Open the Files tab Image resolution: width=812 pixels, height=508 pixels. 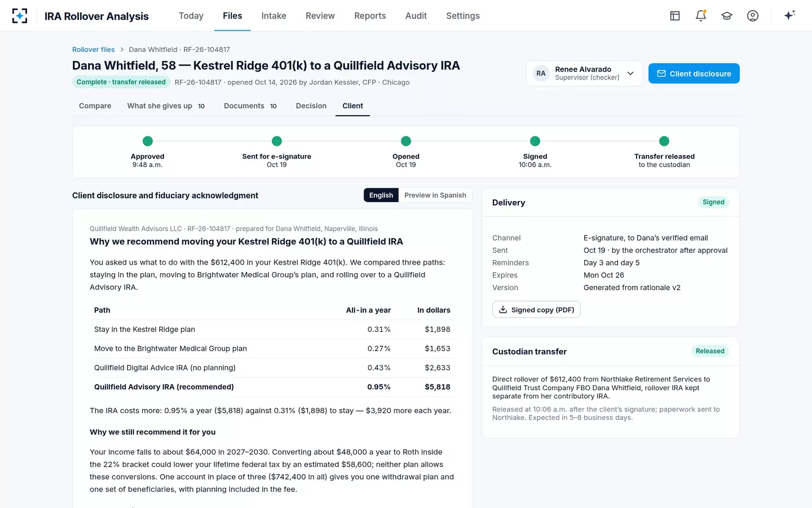coord(232,16)
